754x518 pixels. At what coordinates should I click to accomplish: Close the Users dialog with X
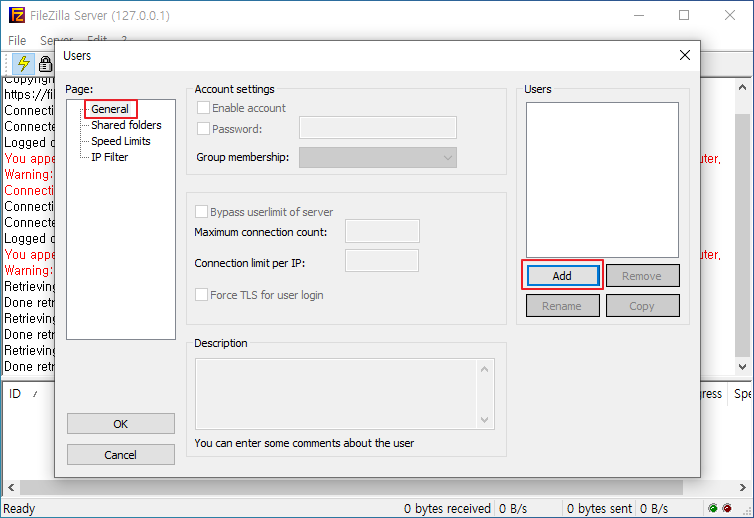685,55
